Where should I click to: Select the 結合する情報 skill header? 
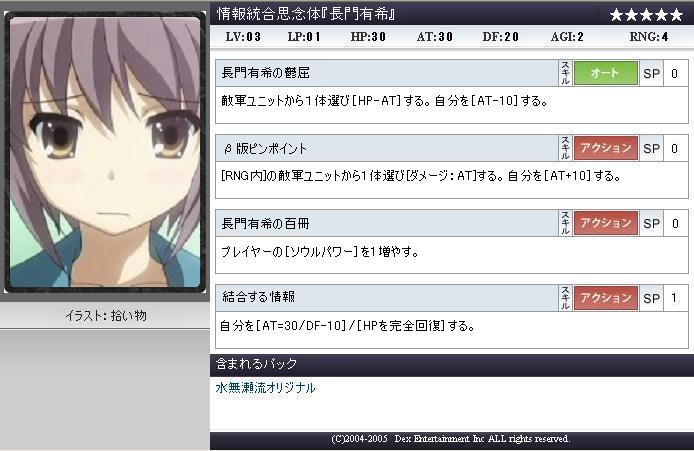387,298
